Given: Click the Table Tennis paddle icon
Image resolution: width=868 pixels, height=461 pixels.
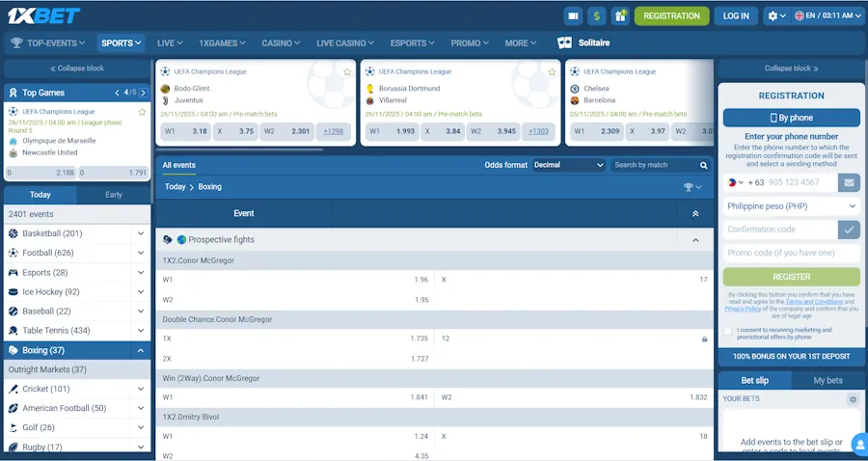Looking at the screenshot, I should tap(14, 331).
